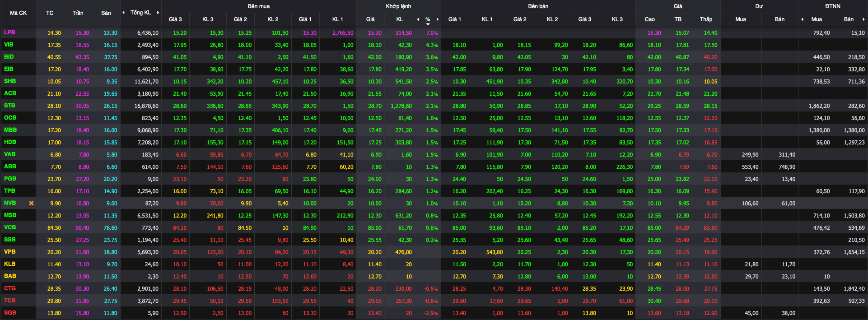Open the VCB stock symbol
Viewport: 868px width, 320px height.
coord(10,227)
